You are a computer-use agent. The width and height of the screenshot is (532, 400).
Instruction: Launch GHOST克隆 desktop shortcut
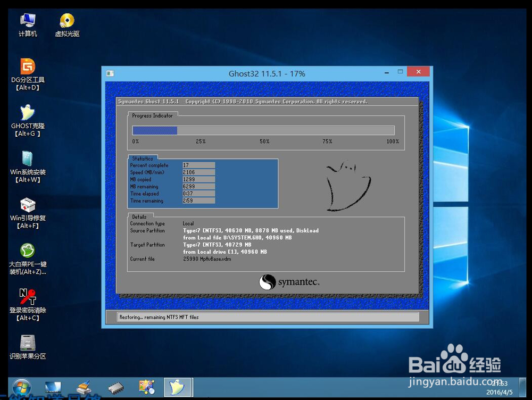click(x=28, y=120)
